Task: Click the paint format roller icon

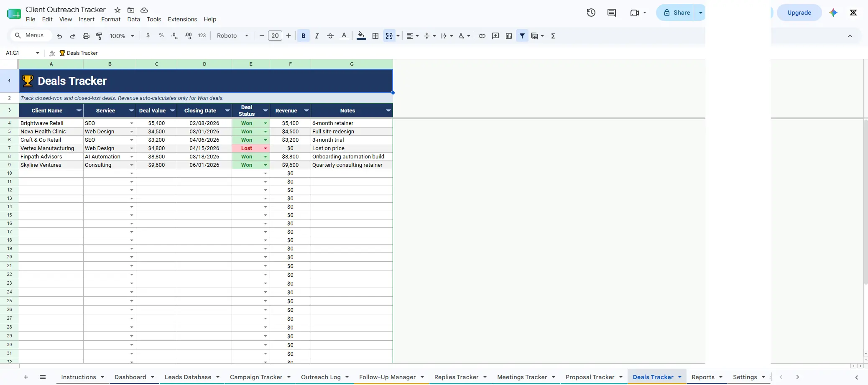Action: (99, 36)
